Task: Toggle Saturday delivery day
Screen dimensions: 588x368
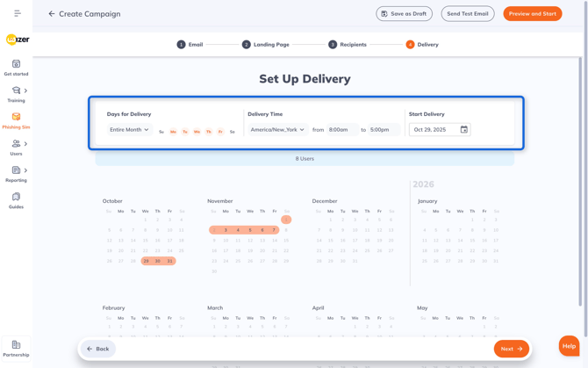Action: pos(232,132)
